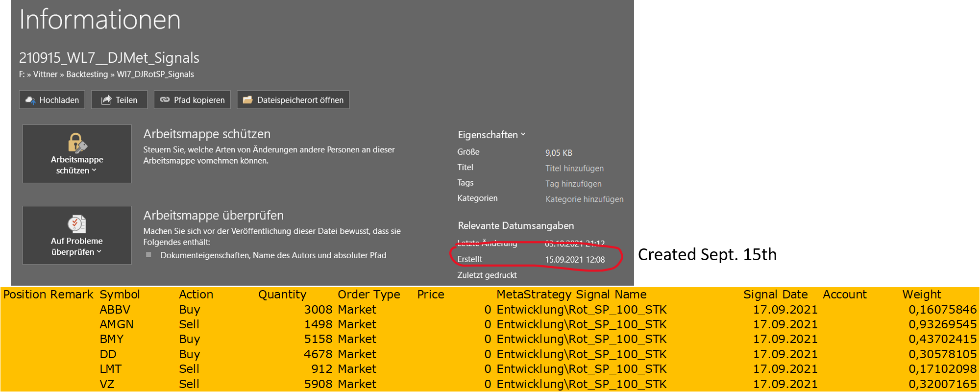Click weight value 0,43702415

coord(943,339)
